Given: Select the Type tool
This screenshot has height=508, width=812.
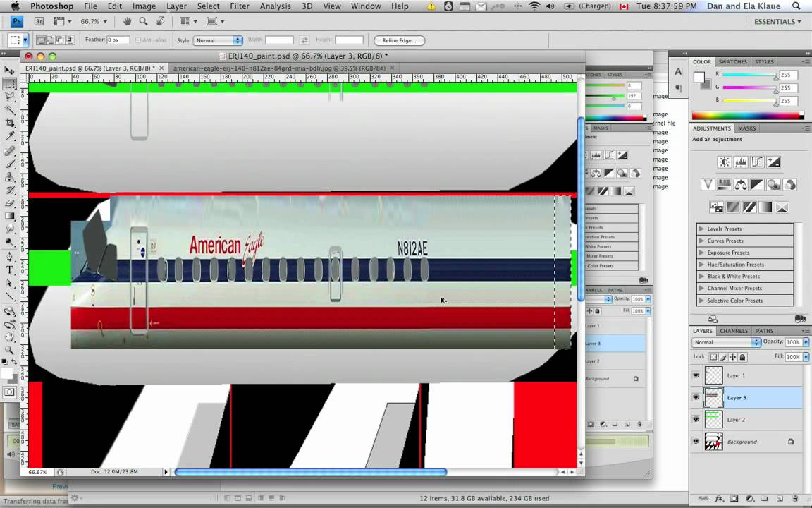Looking at the screenshot, I should click(10, 270).
